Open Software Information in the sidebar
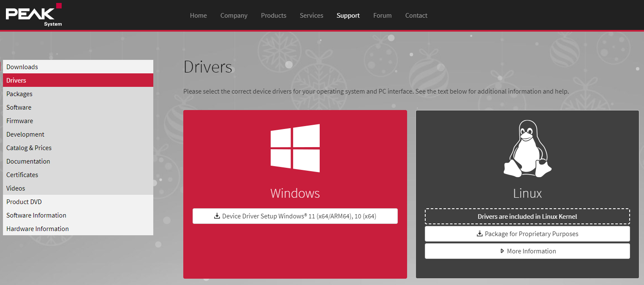The image size is (644, 285). pos(78,215)
